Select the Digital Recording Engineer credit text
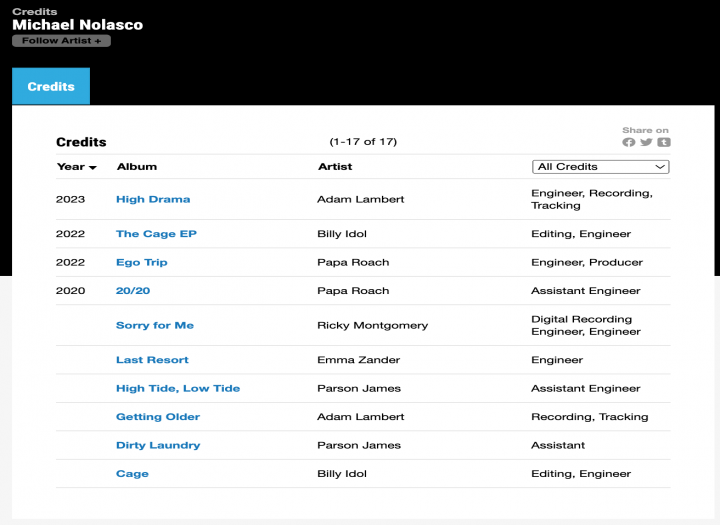The width and height of the screenshot is (720, 525). tap(586, 325)
